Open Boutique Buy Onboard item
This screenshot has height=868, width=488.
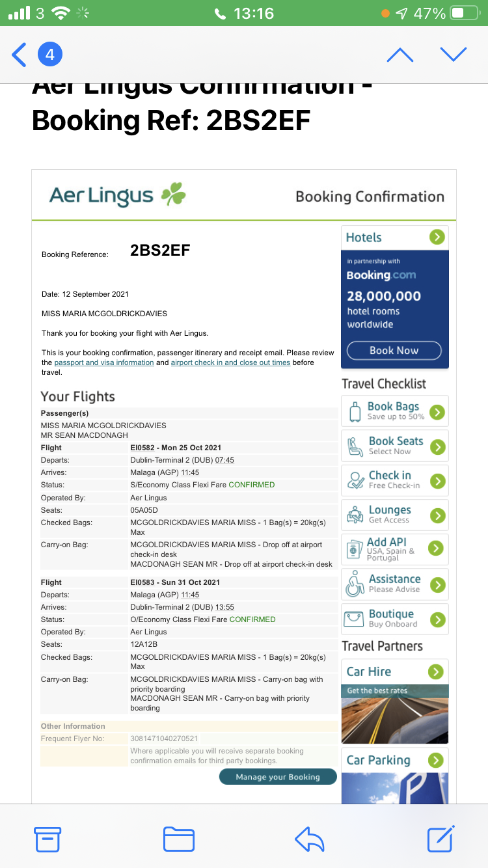[x=394, y=618]
